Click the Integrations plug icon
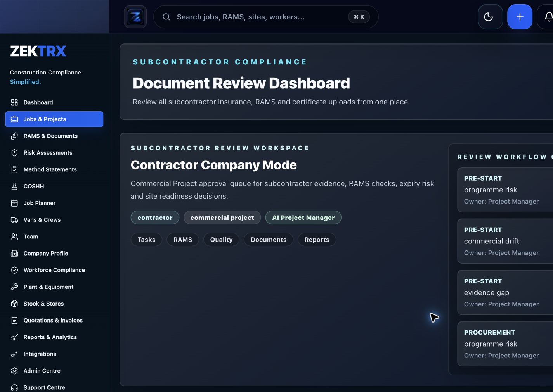This screenshot has height=392, width=553. click(x=14, y=354)
